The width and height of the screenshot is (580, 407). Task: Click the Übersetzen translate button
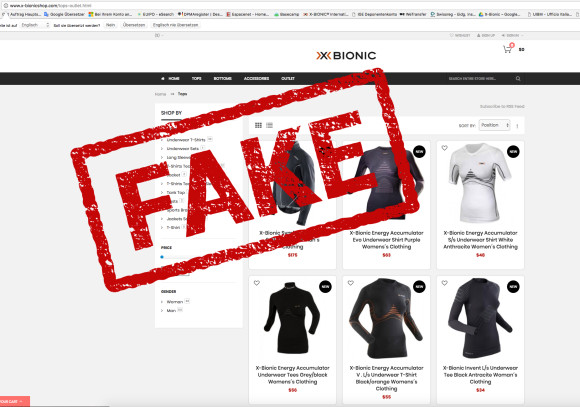pos(134,25)
